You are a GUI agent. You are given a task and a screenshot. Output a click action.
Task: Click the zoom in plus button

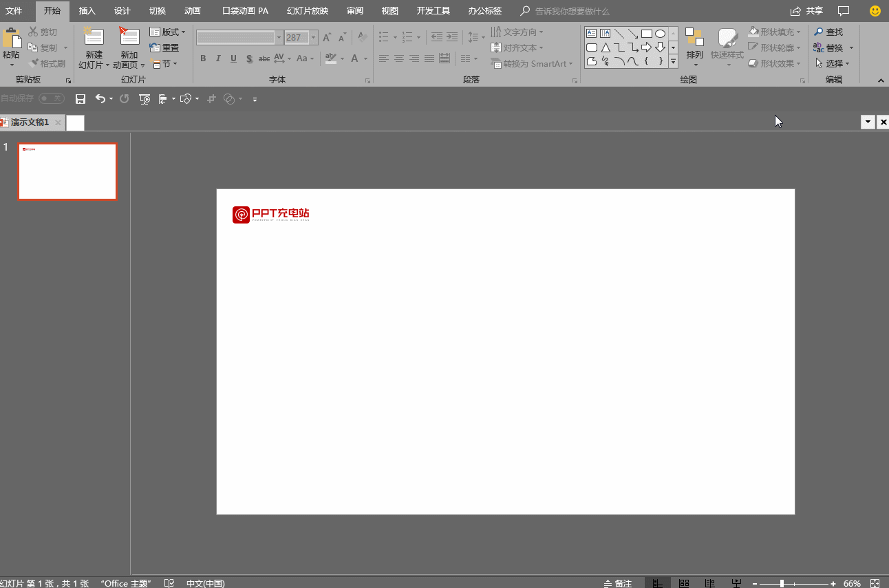coord(833,583)
